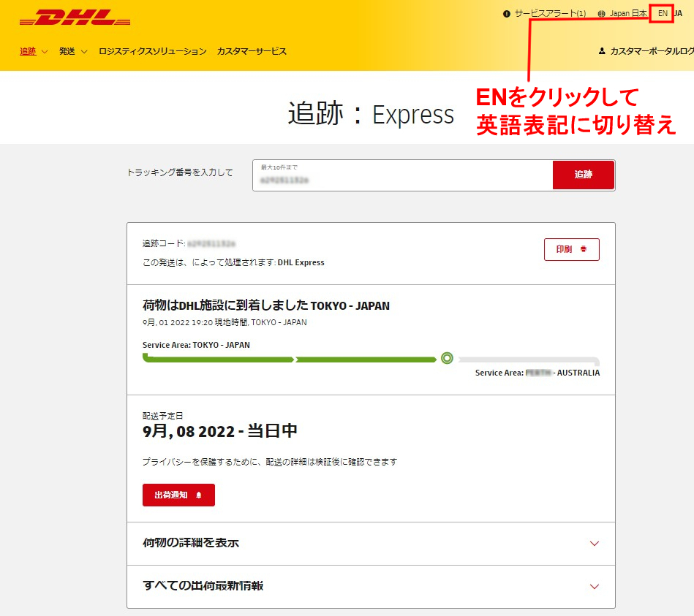This screenshot has width=694, height=616.
Task: Switch language to EN
Action: [x=662, y=13]
